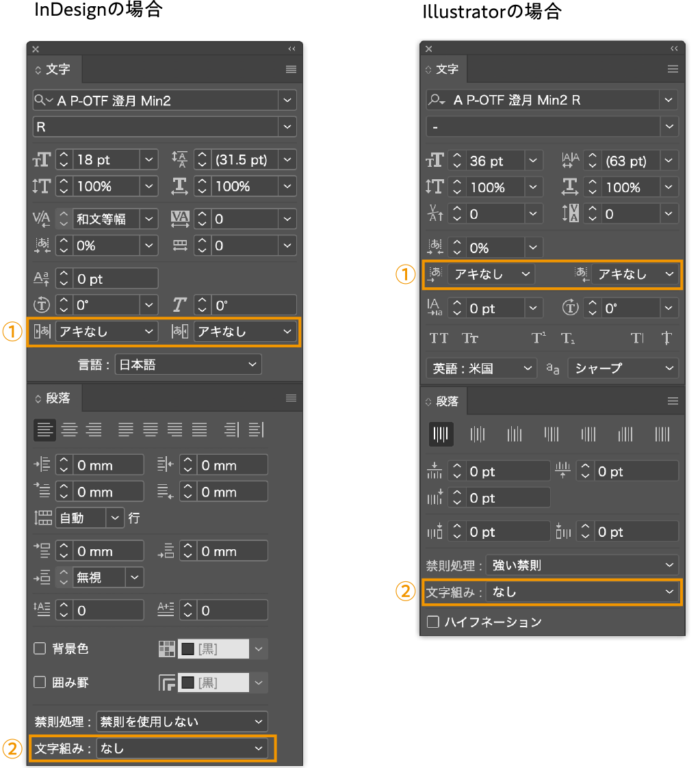
Task: Open the InDesign 18 pt font size dropdown
Action: point(149,159)
